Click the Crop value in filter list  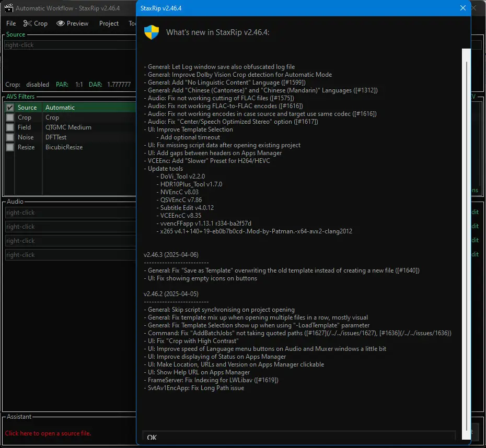[x=52, y=117]
